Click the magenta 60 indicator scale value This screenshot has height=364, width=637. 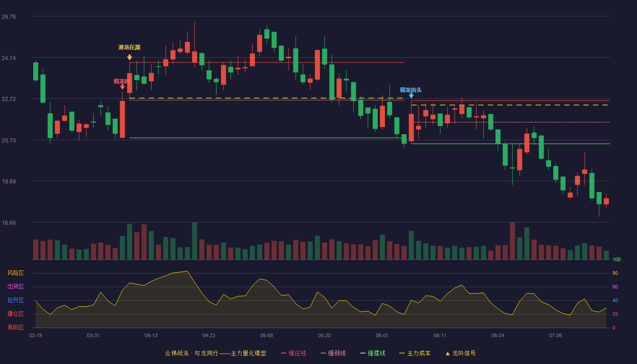(x=615, y=287)
